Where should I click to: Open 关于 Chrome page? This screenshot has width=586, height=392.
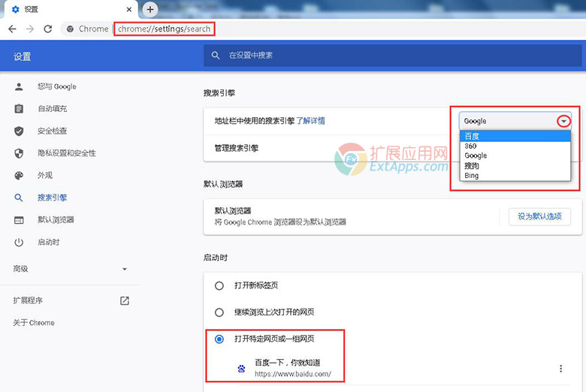(x=34, y=323)
